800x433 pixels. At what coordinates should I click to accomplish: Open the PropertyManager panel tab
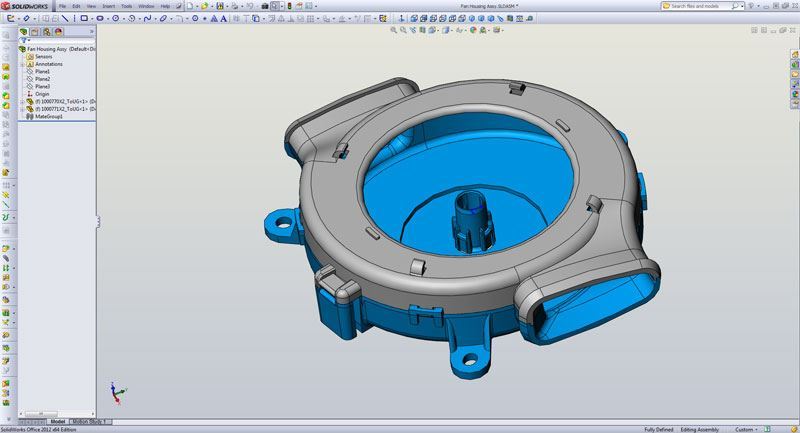click(x=35, y=32)
